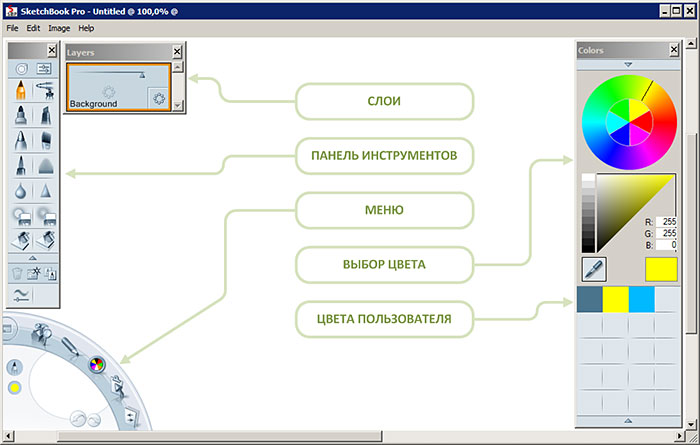Image resolution: width=700 pixels, height=445 pixels.
Task: Select the Ballpoint pen brush
Action: coord(21,141)
